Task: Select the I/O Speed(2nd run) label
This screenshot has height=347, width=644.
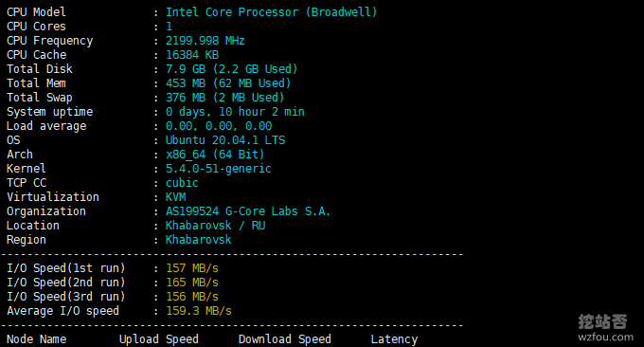Action: point(65,283)
